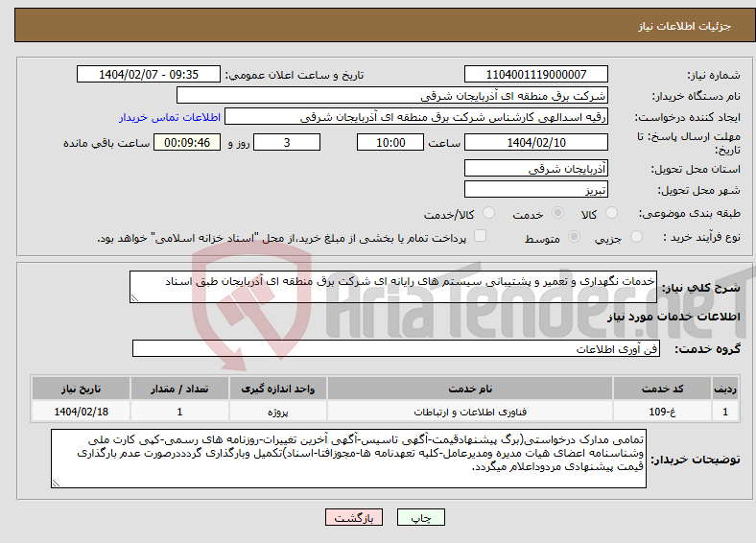Click the unit cell پروژه
Viewport: 756px width, 543px height.
(277, 412)
